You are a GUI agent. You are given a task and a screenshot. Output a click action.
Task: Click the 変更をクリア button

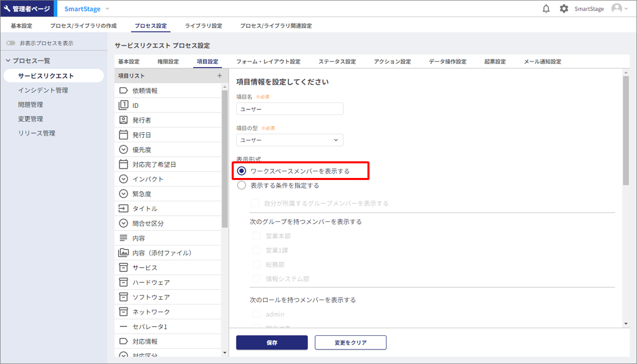[350, 343]
